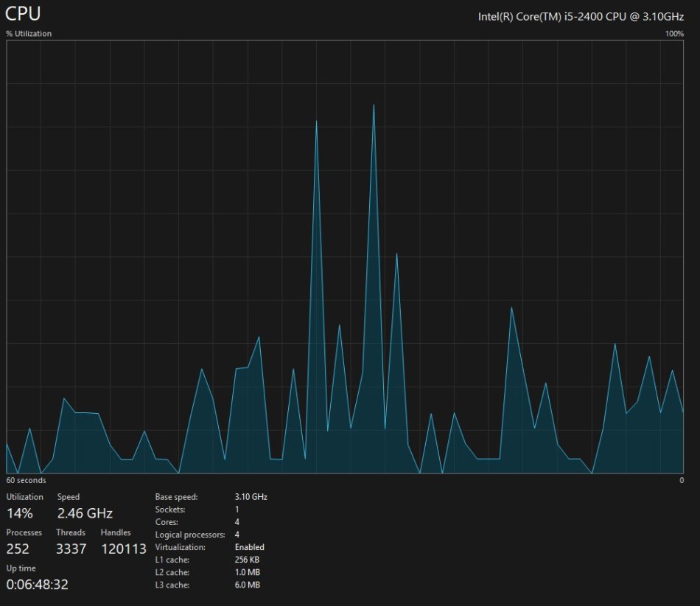Click the Cores label
The width and height of the screenshot is (700, 606).
pos(167,522)
